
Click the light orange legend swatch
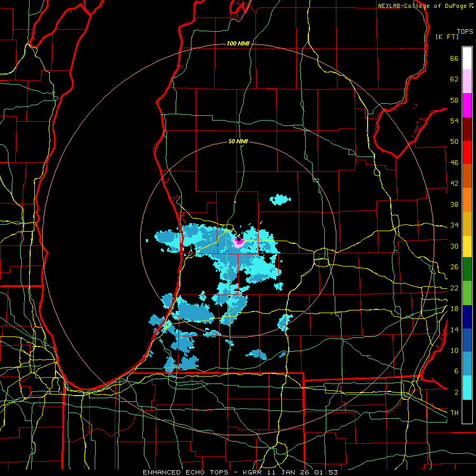click(467, 200)
